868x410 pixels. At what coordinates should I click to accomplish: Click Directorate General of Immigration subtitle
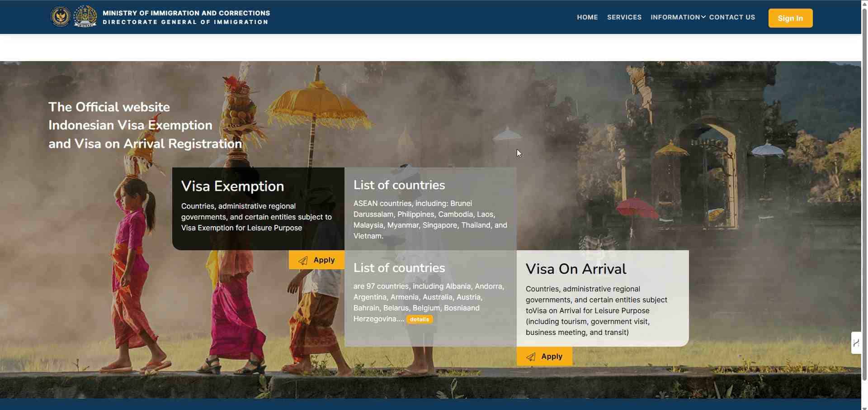185,22
